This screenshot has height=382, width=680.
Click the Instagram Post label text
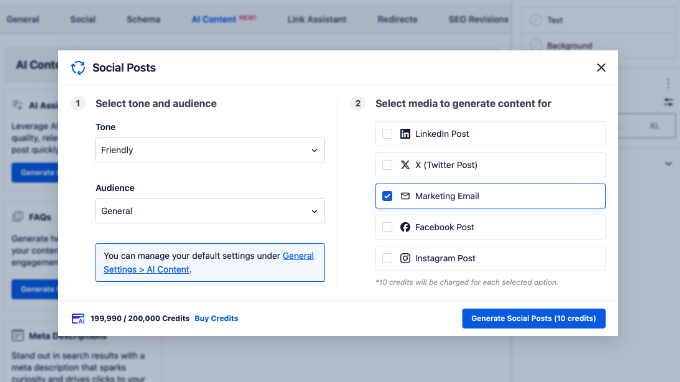[445, 258]
